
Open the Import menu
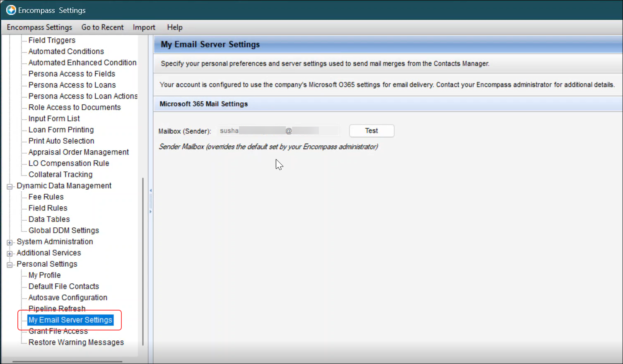pyautogui.click(x=144, y=27)
